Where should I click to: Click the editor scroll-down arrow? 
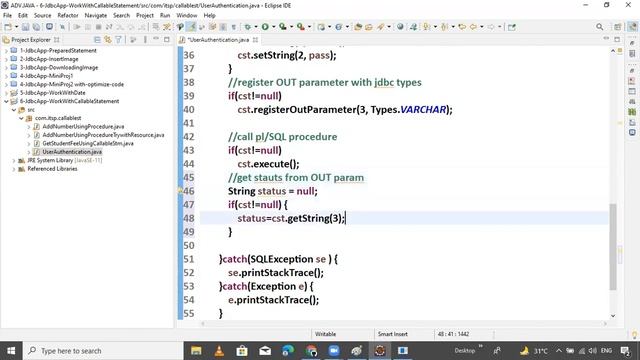click(x=613, y=316)
